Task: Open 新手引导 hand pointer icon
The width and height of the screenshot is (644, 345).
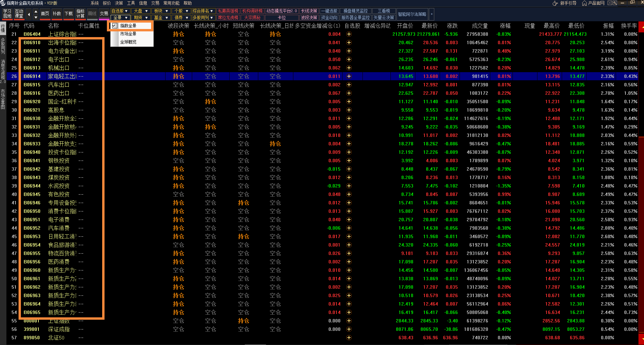Action: [555, 3]
